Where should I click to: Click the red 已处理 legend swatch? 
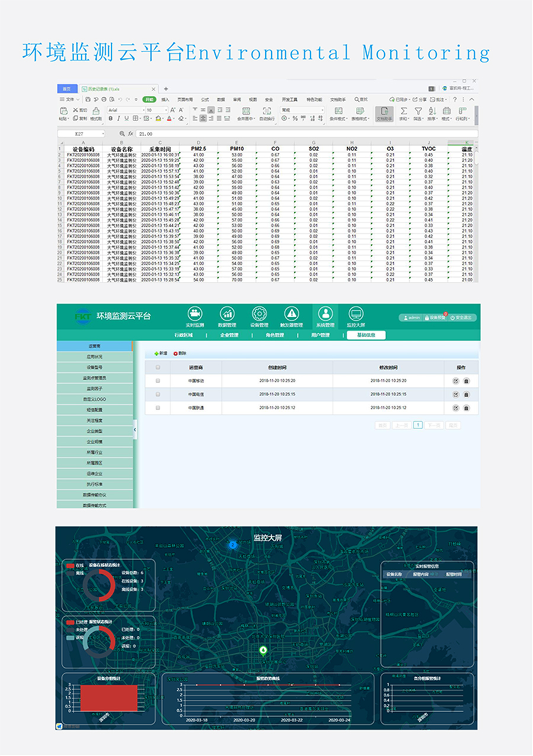click(70, 623)
